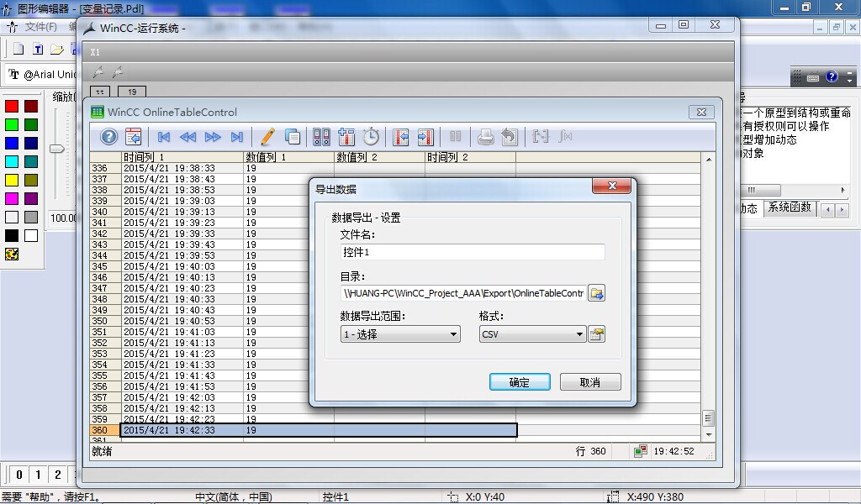Select the bright green color swatch
The width and height of the screenshot is (861, 504).
12,124
